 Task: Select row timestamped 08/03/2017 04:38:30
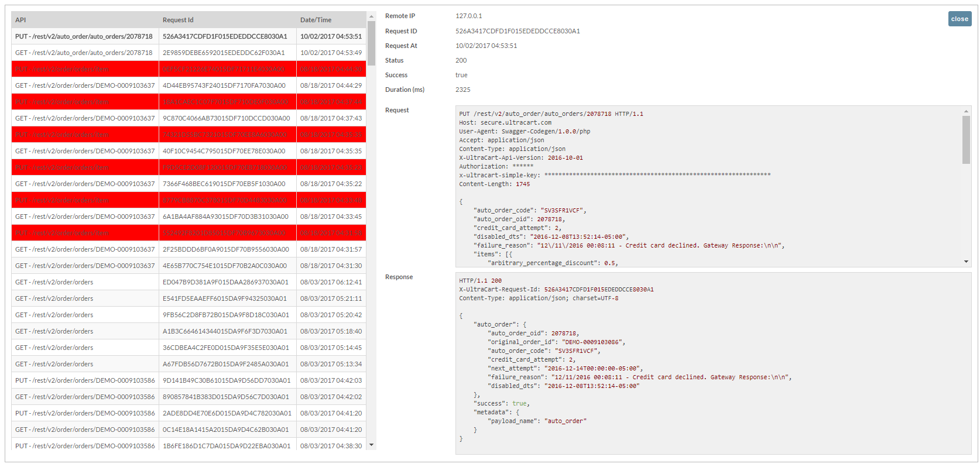point(189,445)
